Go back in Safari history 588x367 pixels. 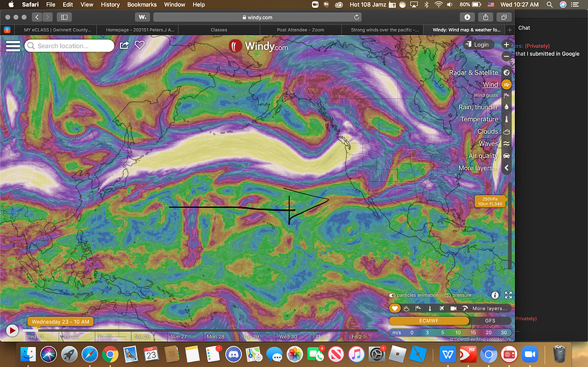37,17
